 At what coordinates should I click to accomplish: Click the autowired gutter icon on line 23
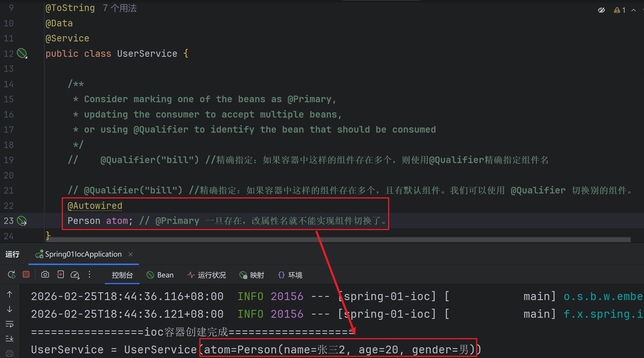coord(22,221)
